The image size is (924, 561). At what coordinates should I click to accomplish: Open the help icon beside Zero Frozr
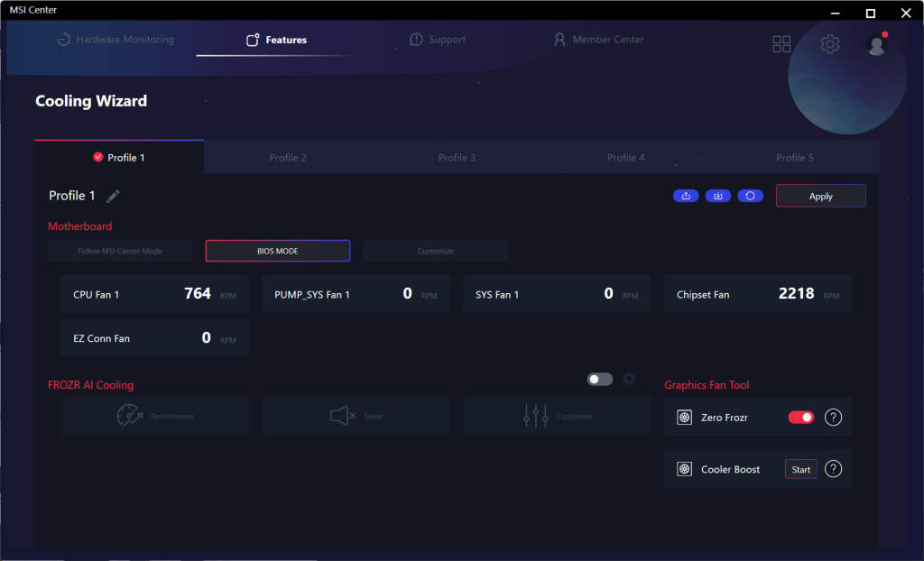pos(834,418)
